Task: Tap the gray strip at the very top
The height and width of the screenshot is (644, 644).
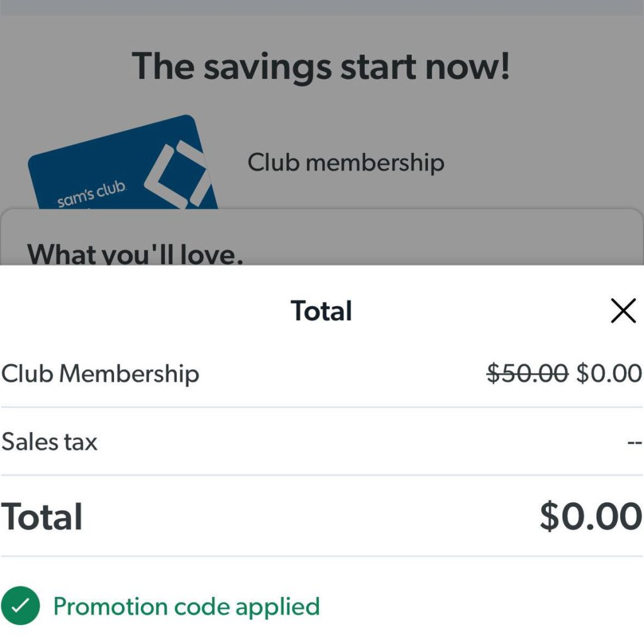Action: coord(322,8)
